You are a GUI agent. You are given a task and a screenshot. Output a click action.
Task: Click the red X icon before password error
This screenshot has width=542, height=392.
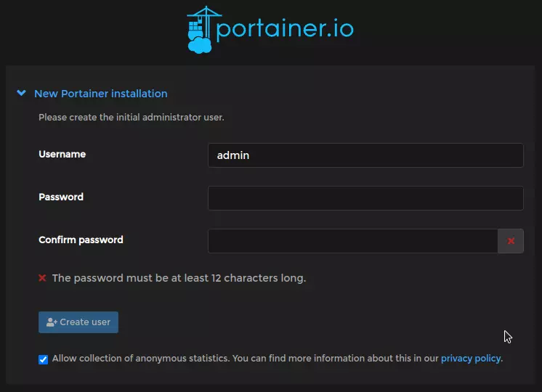pos(42,278)
